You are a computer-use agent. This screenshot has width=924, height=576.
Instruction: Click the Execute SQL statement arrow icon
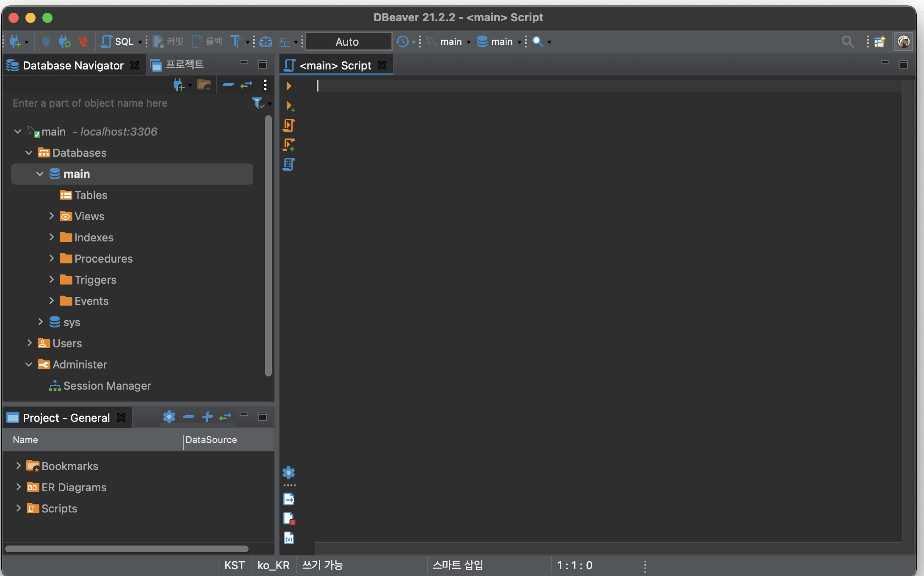tap(289, 86)
